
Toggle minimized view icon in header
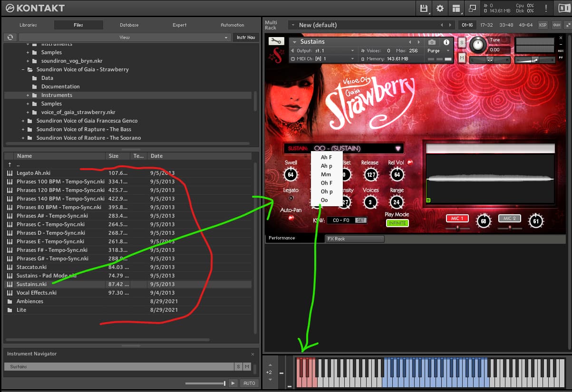(472, 8)
